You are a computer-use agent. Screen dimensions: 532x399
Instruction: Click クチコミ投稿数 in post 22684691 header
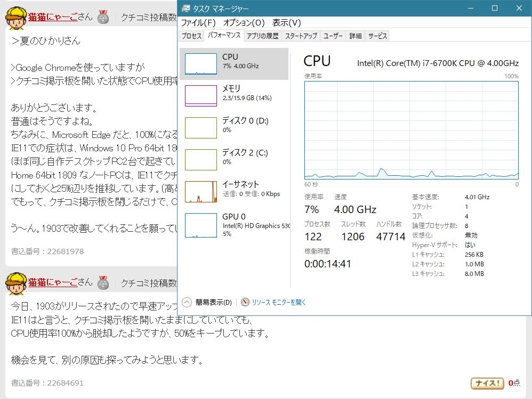click(149, 283)
